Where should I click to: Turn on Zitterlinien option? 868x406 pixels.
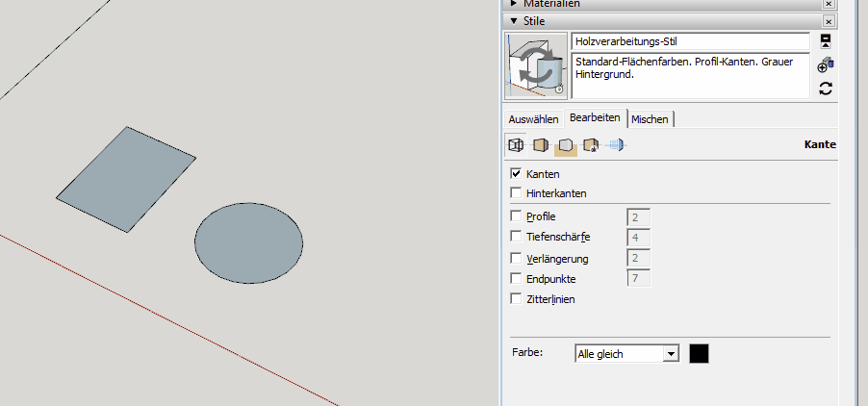point(516,299)
